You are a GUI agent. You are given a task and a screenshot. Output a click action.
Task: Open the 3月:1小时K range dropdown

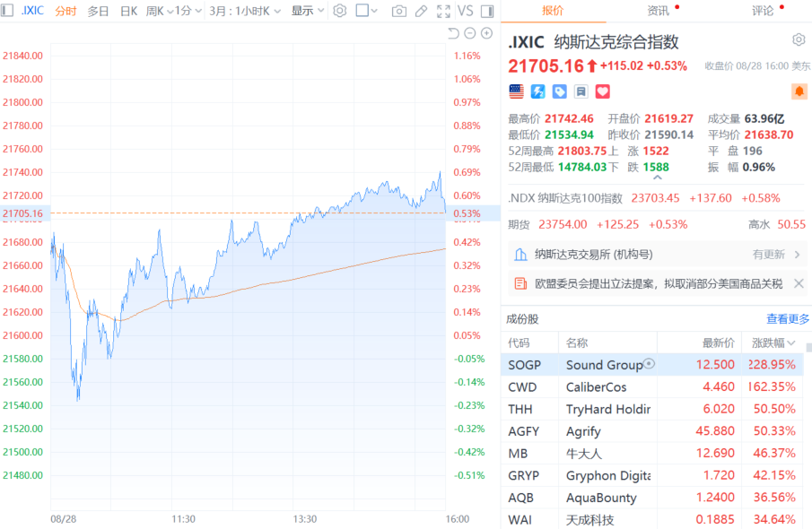[245, 11]
